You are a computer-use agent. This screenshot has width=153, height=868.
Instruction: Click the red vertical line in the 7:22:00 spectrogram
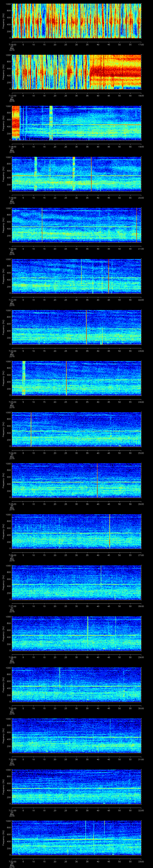click(86, 327)
